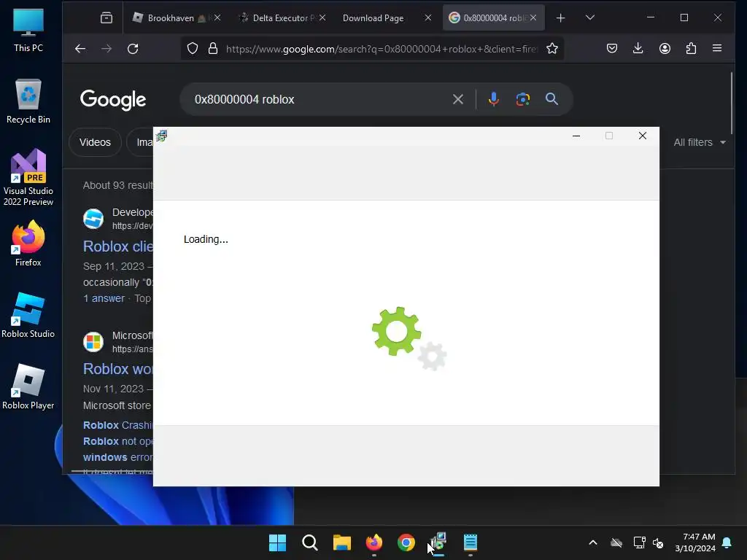The image size is (747, 560).
Task: Click the 'Loading...' text in installer
Action: (x=206, y=239)
